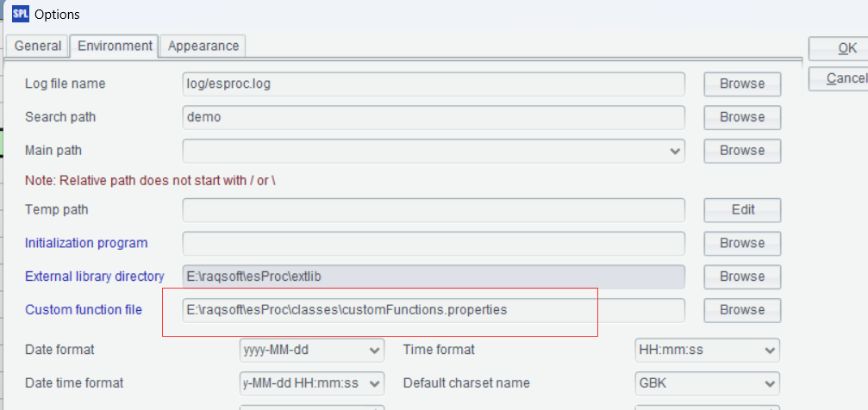Switch to the General tab
This screenshot has width=868, height=410.
38,47
